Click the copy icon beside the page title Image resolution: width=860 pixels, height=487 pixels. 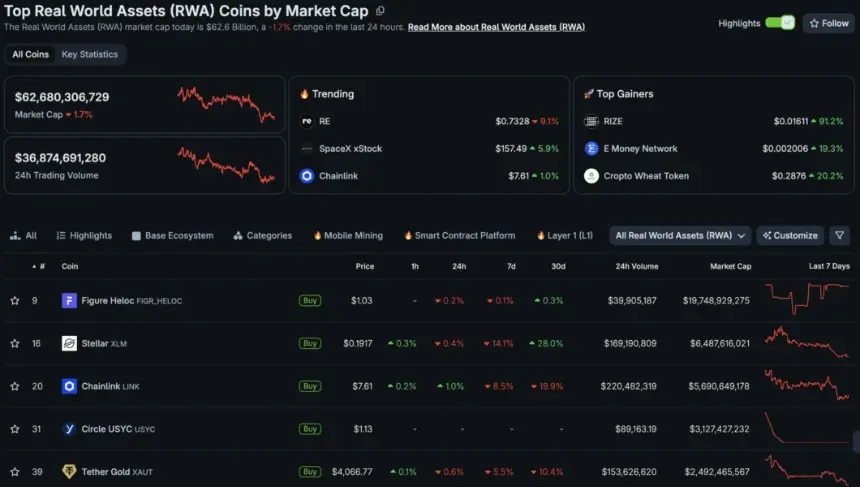coord(380,10)
